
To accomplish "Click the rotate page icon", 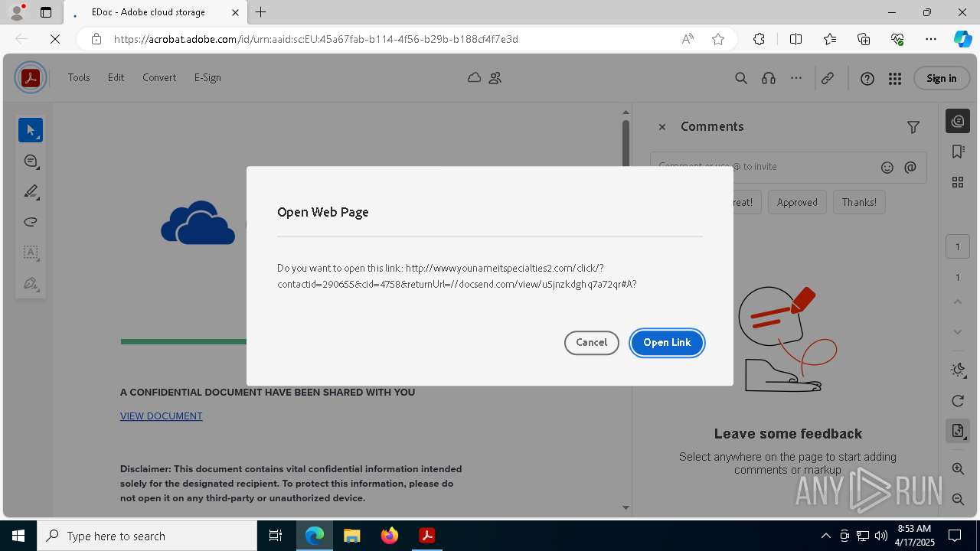I will tap(958, 401).
